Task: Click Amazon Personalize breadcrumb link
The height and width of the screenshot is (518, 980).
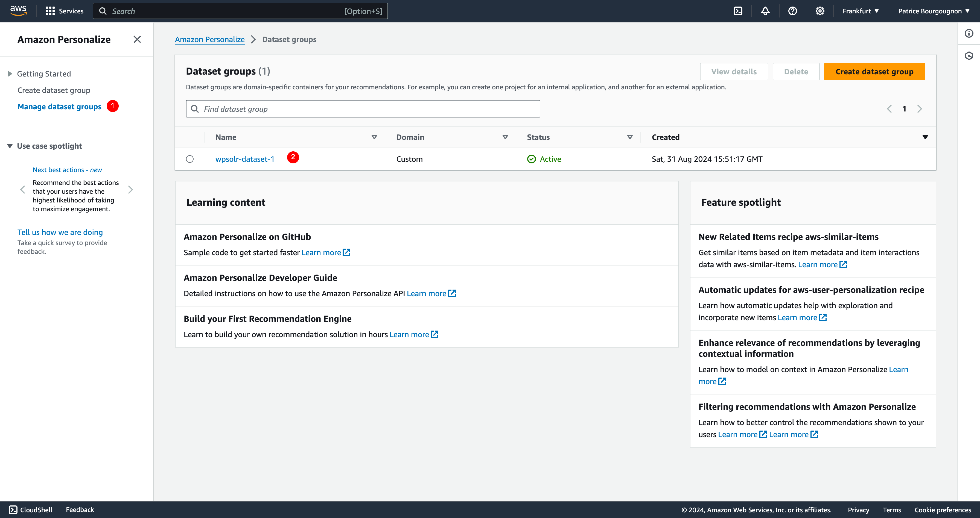Action: pos(210,40)
